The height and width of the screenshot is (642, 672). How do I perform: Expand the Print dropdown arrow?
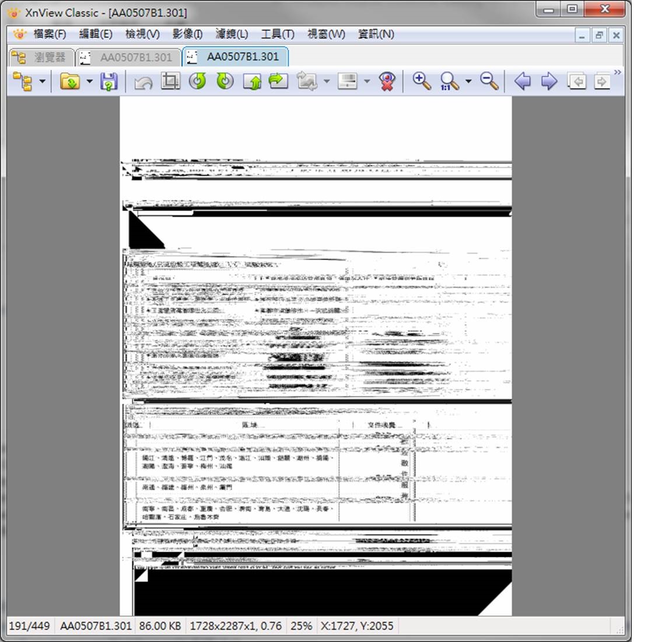pyautogui.click(x=367, y=81)
